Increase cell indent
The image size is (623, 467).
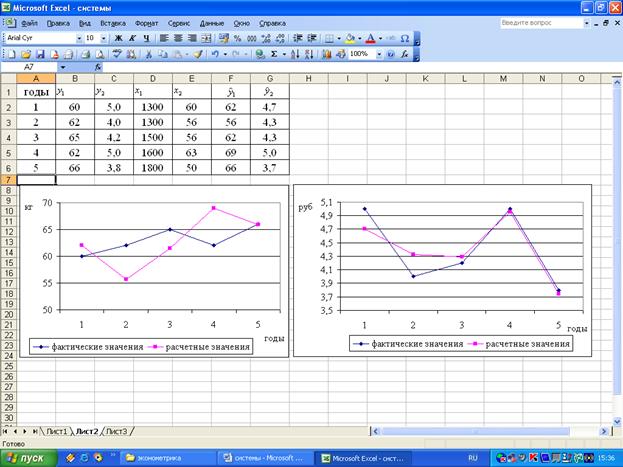(312, 38)
